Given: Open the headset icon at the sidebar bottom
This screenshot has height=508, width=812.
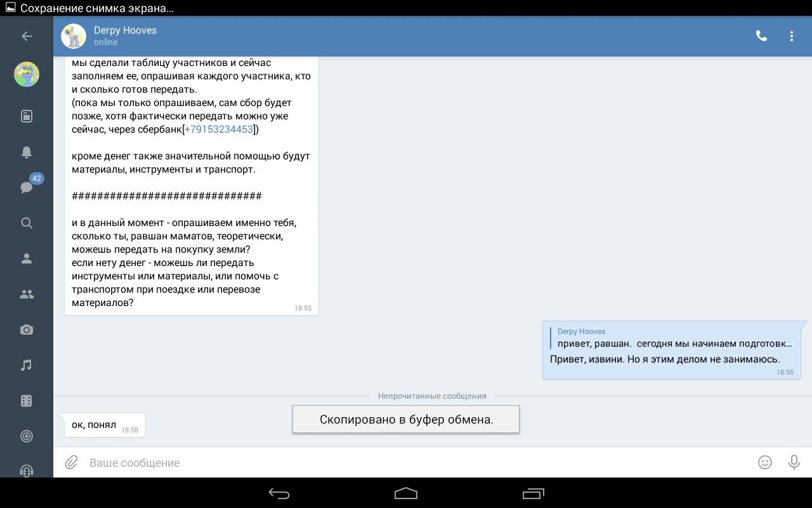Looking at the screenshot, I should tap(27, 471).
